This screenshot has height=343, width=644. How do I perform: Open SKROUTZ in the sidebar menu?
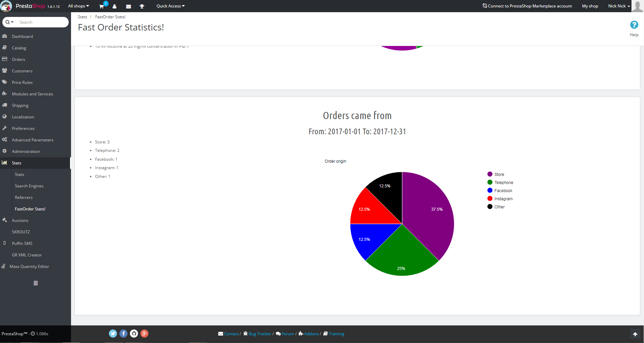(x=21, y=232)
